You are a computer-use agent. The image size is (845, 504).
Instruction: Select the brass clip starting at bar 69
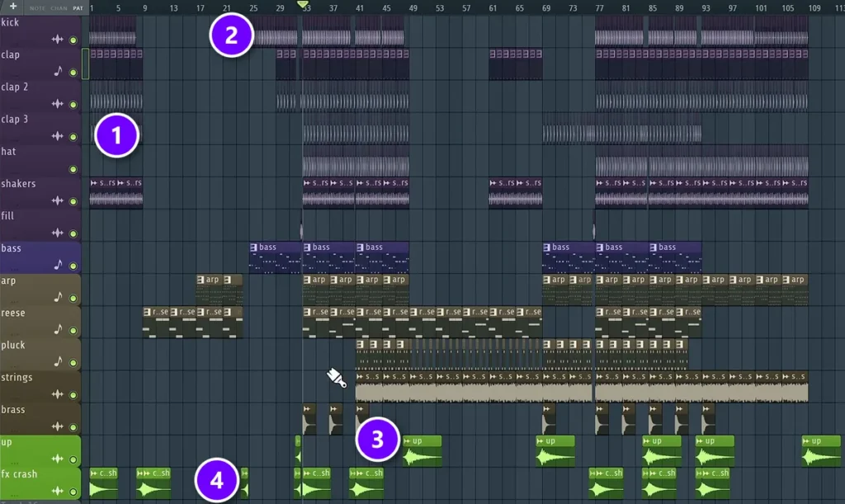click(549, 419)
